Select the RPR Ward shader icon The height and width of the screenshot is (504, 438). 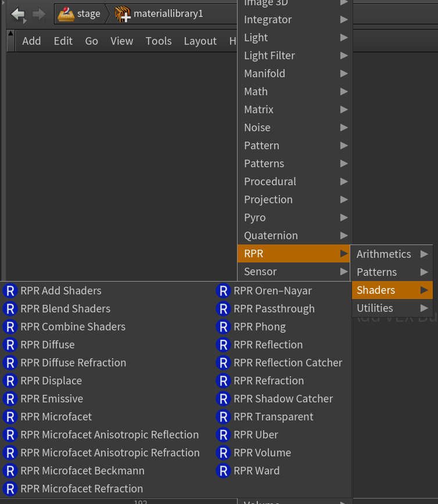(224, 470)
